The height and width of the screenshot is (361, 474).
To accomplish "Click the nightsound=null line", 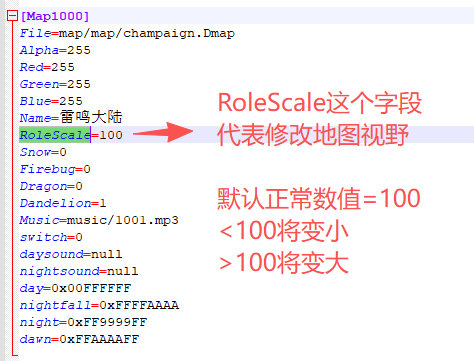I will click(79, 271).
